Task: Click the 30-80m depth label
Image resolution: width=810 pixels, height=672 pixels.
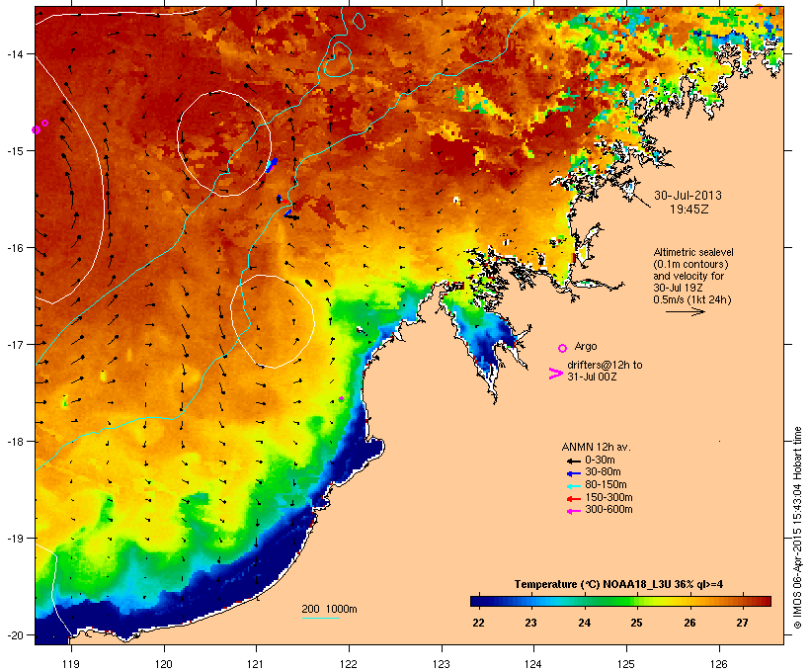Action: pyautogui.click(x=603, y=472)
